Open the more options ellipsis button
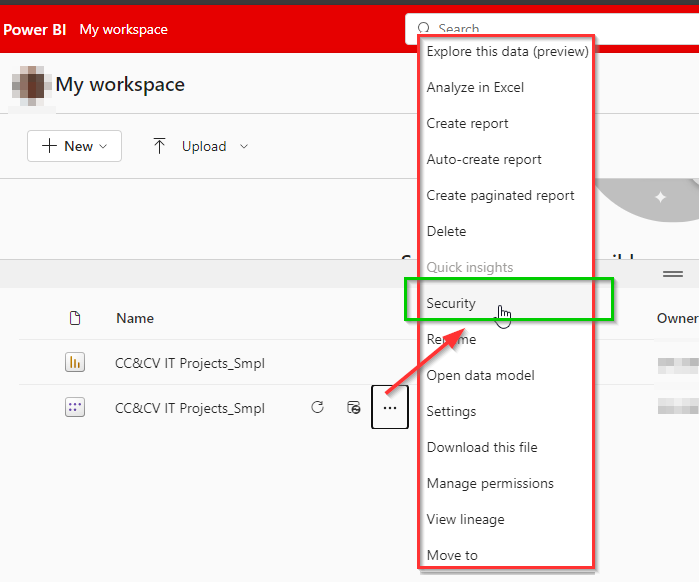 (x=390, y=407)
